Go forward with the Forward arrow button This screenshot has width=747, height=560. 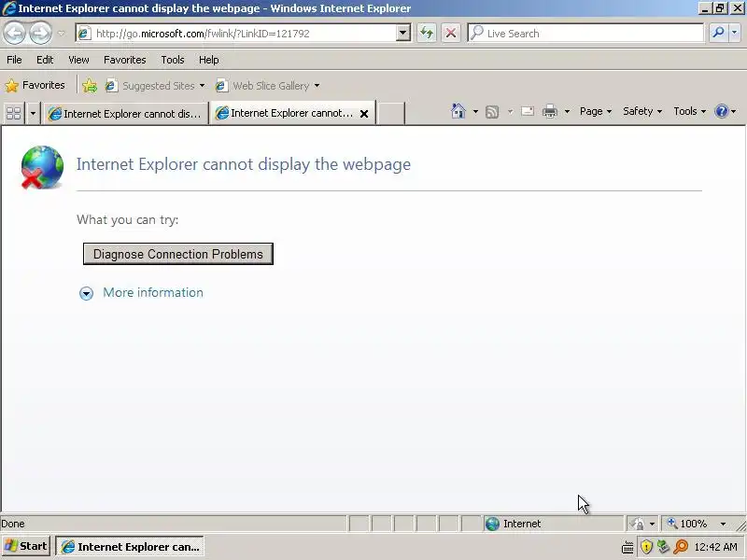(x=40, y=33)
